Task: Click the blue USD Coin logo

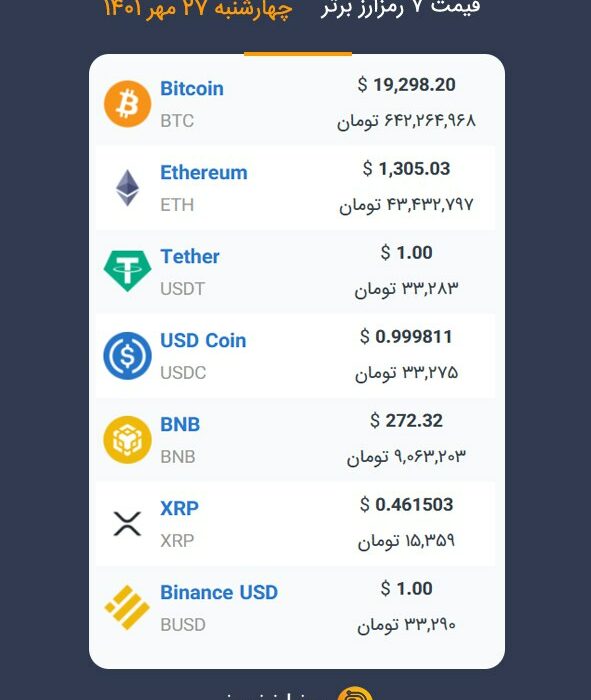Action: pos(127,356)
